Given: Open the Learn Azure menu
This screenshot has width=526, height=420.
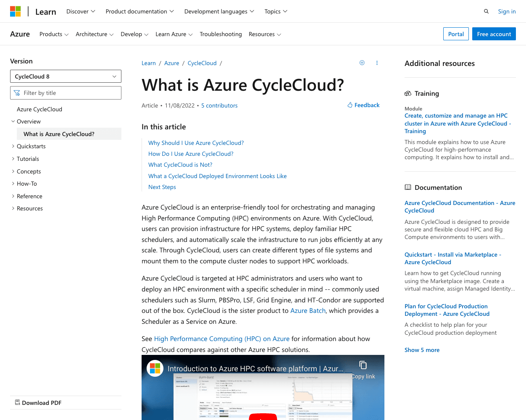Looking at the screenshot, I should (174, 34).
